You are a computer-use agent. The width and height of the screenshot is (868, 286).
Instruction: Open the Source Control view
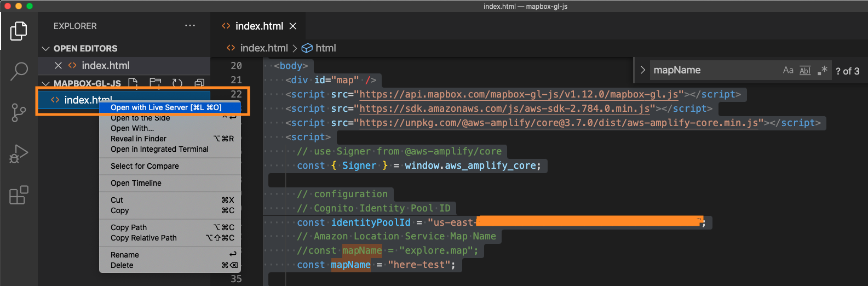[19, 112]
